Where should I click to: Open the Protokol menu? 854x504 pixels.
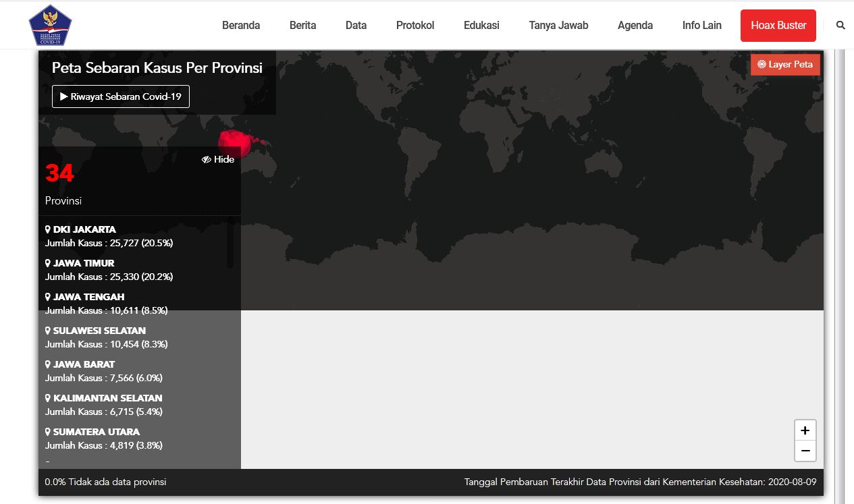(415, 26)
